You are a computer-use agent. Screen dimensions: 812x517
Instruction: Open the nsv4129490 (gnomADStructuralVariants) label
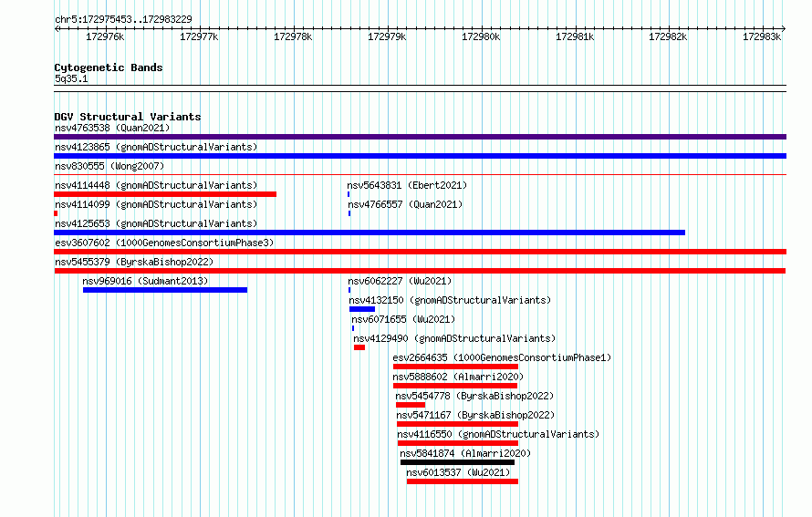[454, 338]
